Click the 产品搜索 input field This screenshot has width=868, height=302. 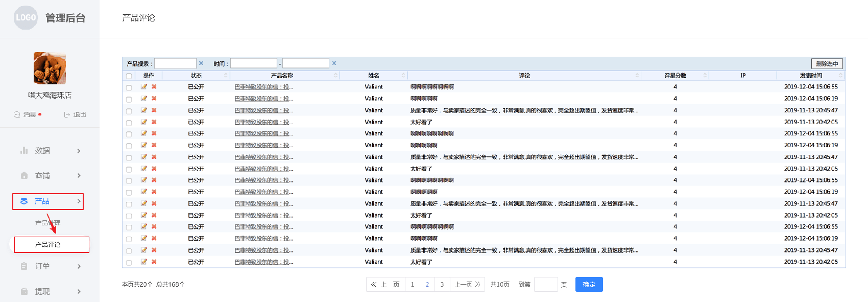[175, 63]
